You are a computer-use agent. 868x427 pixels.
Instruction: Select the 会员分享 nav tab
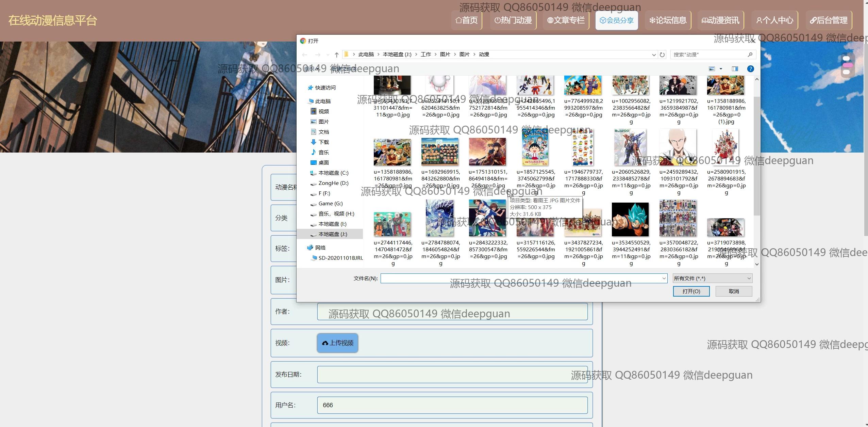pyautogui.click(x=617, y=20)
